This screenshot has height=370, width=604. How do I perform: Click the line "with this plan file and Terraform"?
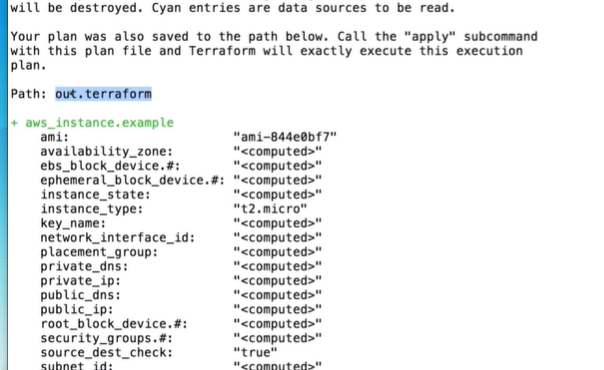(267, 51)
